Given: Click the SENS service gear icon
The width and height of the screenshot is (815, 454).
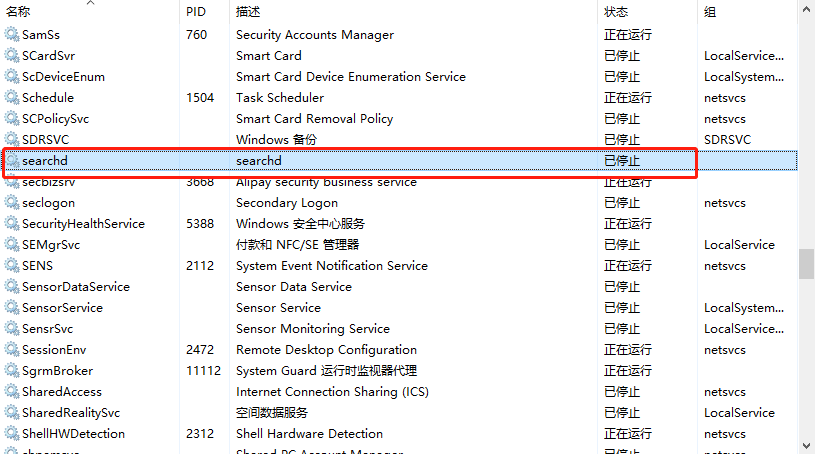Looking at the screenshot, I should [12, 266].
